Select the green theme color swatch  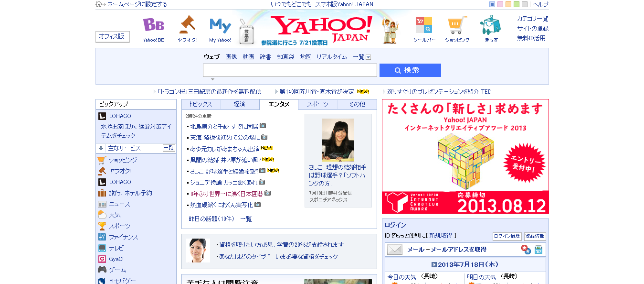(x=517, y=4)
